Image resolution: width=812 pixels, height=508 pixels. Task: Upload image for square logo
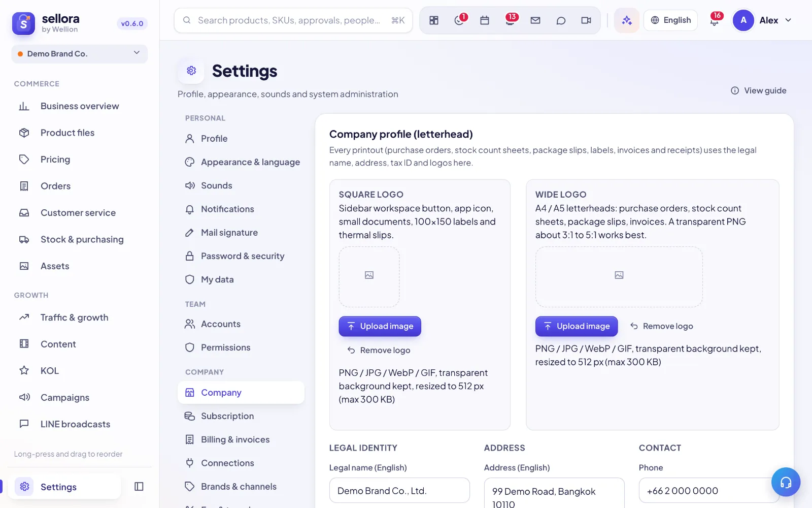[x=380, y=326]
